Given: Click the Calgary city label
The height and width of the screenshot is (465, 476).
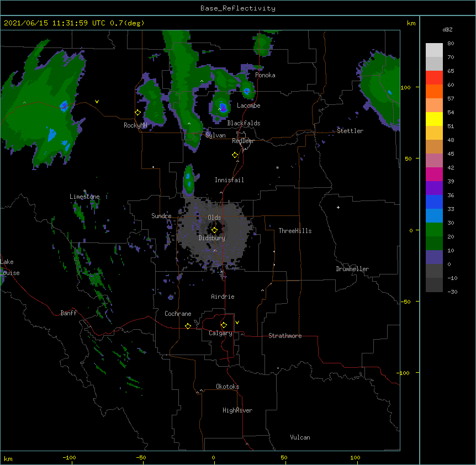Looking at the screenshot, I should click(220, 333).
